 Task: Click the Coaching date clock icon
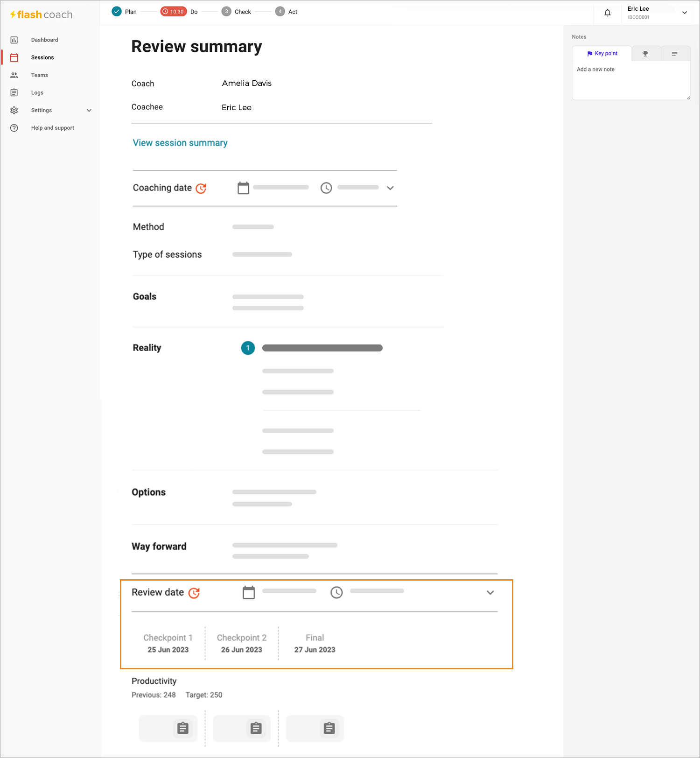[326, 188]
